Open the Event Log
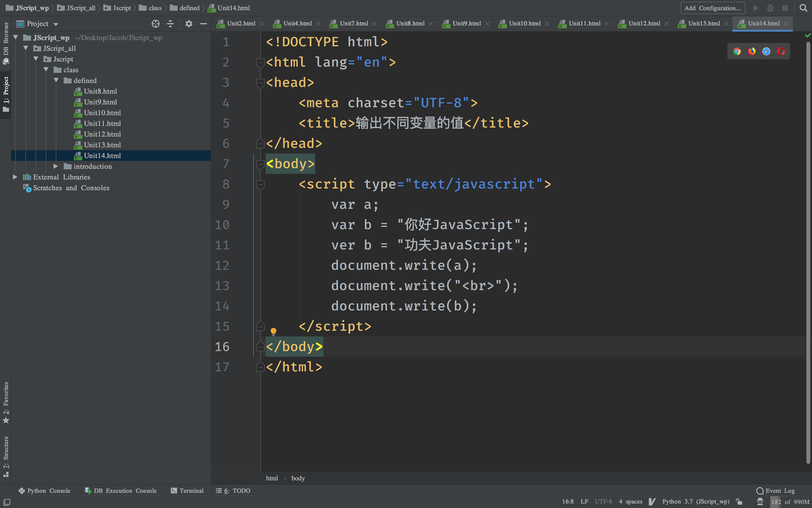The height and width of the screenshot is (508, 812). click(775, 491)
